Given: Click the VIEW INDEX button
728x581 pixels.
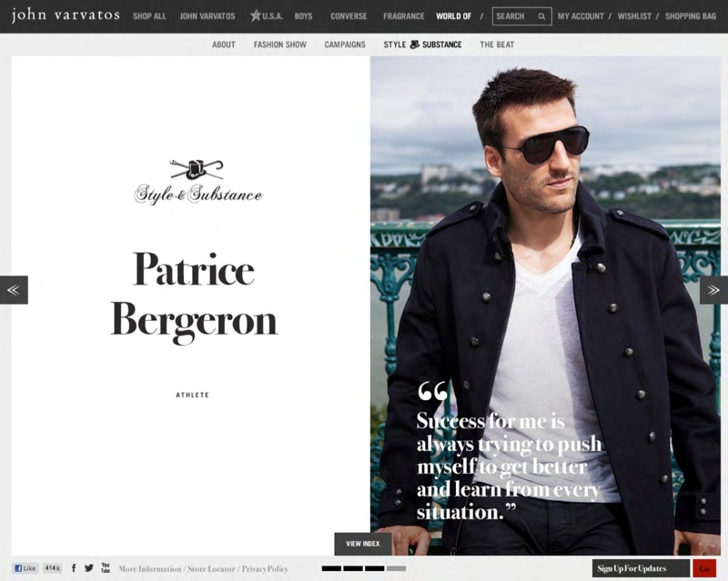Looking at the screenshot, I should [x=362, y=544].
